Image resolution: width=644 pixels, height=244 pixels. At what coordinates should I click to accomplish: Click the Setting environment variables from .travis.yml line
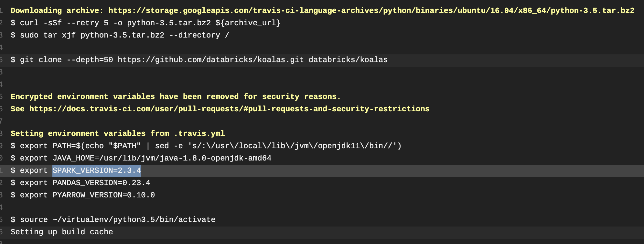pyautogui.click(x=118, y=133)
